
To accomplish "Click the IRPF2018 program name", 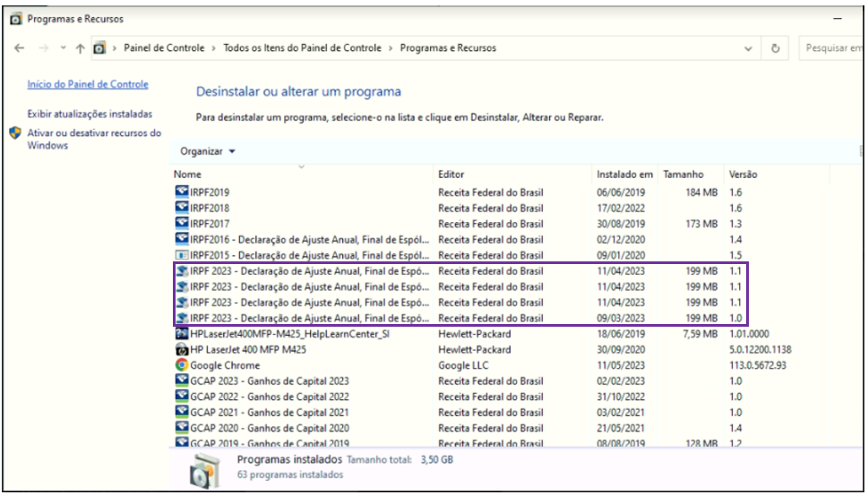I will 210,208.
